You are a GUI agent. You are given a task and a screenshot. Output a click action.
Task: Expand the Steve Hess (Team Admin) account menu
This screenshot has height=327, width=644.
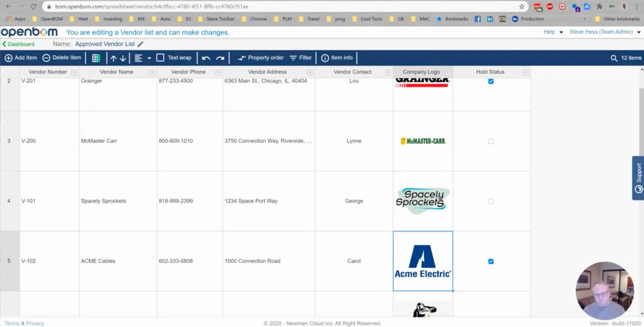click(605, 32)
